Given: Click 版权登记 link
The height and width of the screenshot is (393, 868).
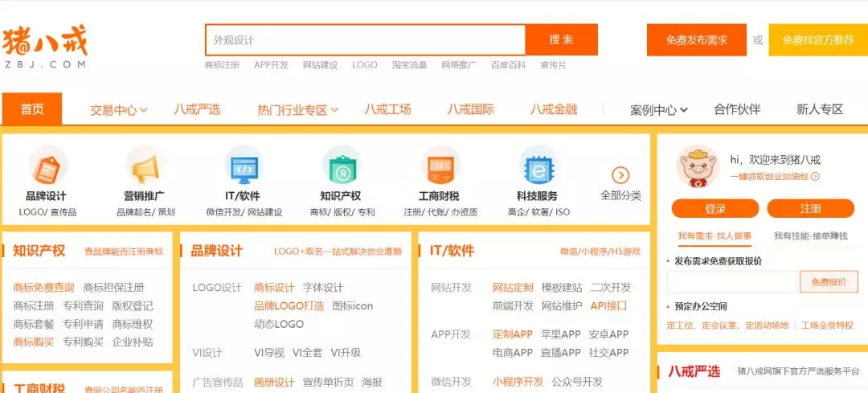Looking at the screenshot, I should point(133,305).
